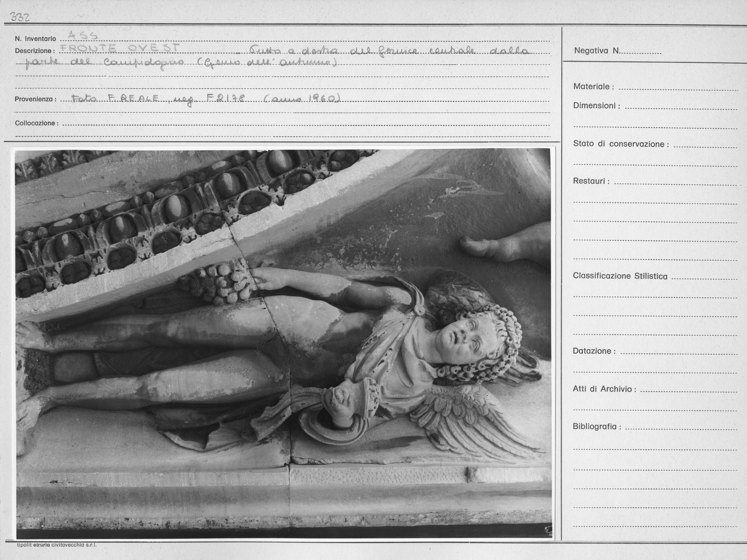The image size is (747, 560).
Task: Click the 'Dimensioni :' label
Action: [597, 106]
